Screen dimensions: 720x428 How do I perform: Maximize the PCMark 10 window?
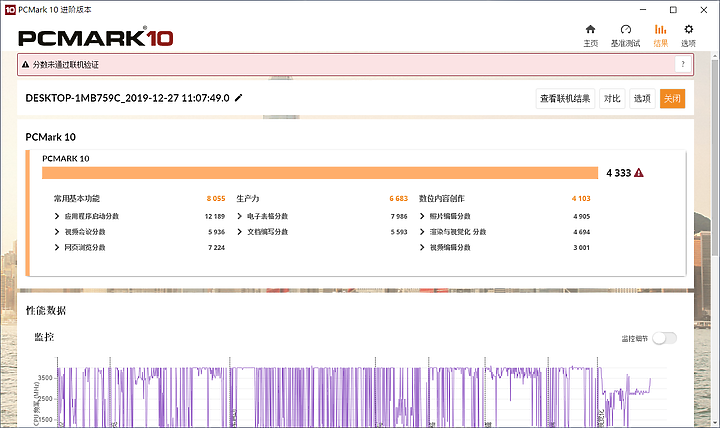[673, 10]
